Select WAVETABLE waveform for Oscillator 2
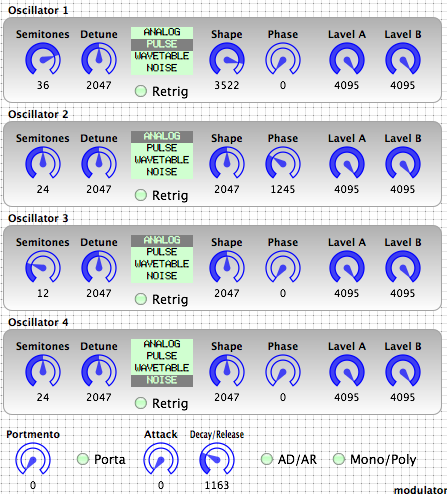The width and height of the screenshot is (447, 494). pos(162,160)
